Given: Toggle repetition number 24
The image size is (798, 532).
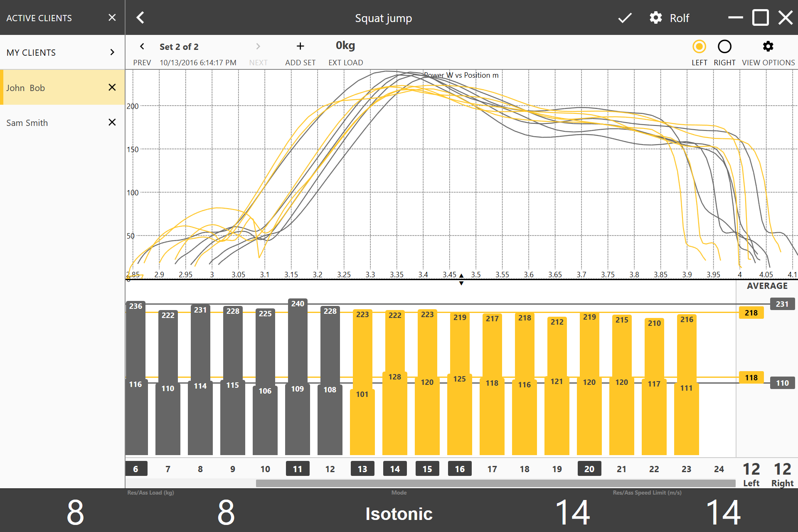Looking at the screenshot, I should point(719,469).
